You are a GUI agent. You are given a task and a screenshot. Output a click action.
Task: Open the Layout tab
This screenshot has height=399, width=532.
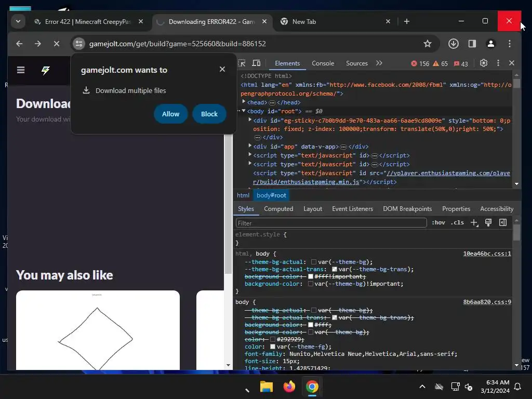[312, 209]
